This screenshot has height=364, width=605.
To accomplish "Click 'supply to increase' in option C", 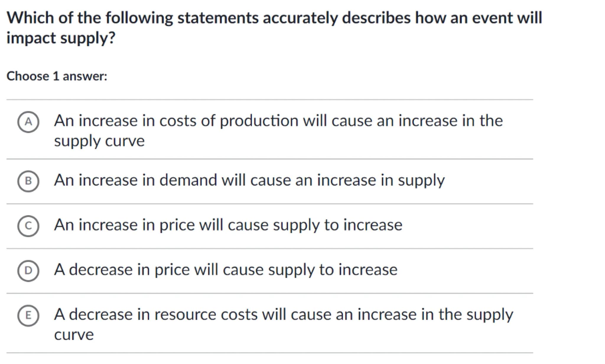I will tap(337, 225).
